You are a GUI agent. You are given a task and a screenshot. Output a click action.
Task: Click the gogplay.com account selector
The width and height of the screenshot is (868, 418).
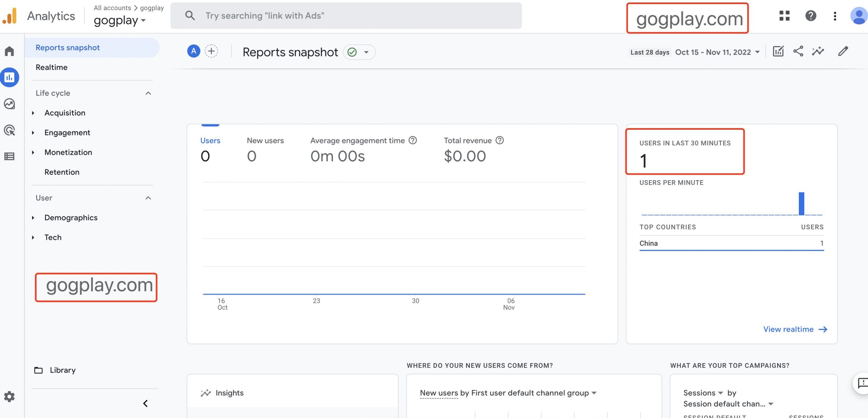tap(119, 20)
